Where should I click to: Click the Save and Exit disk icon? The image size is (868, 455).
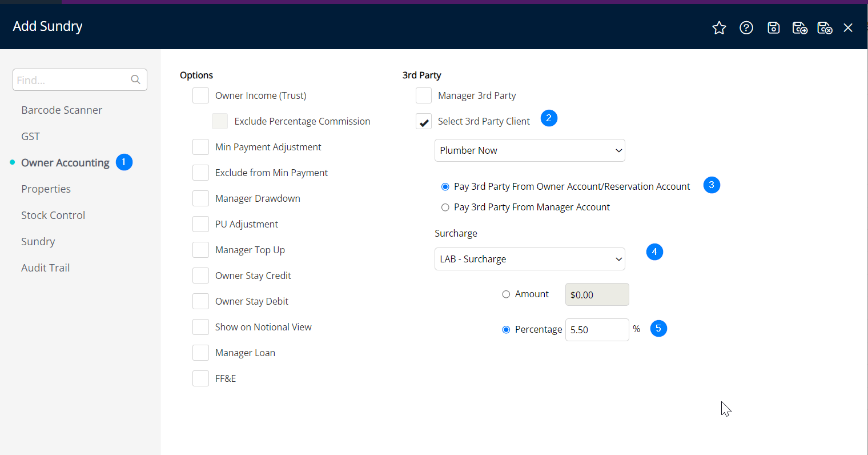tap(825, 28)
